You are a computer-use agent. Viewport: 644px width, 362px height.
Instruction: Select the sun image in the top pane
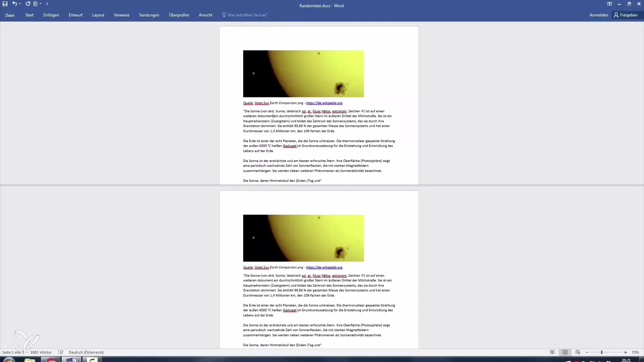pos(303,74)
